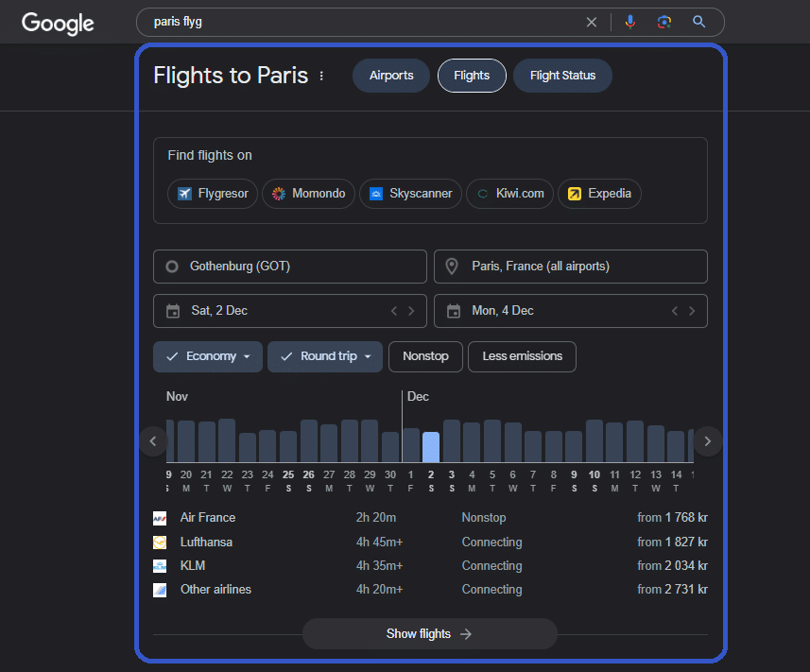Open Skyscanner flight search link
Image resolution: width=810 pixels, height=672 pixels.
(x=410, y=194)
